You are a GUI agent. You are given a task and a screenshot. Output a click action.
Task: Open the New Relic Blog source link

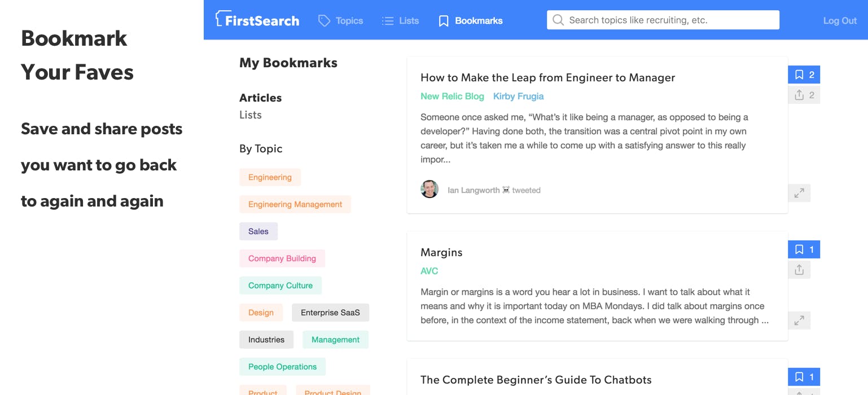point(452,96)
